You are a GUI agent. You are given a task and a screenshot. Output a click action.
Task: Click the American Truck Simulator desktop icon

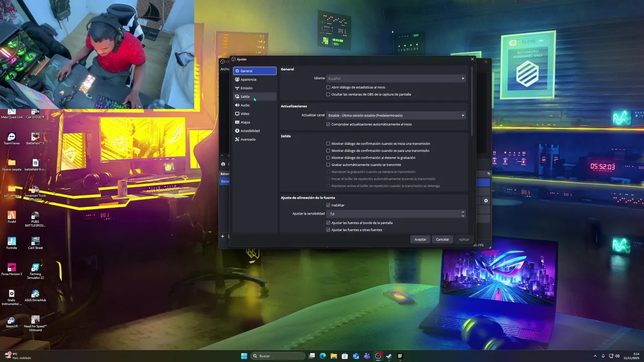[35, 193]
